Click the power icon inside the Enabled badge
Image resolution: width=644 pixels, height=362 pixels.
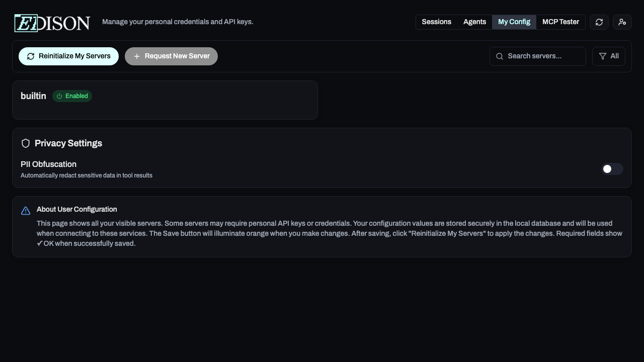click(x=59, y=96)
